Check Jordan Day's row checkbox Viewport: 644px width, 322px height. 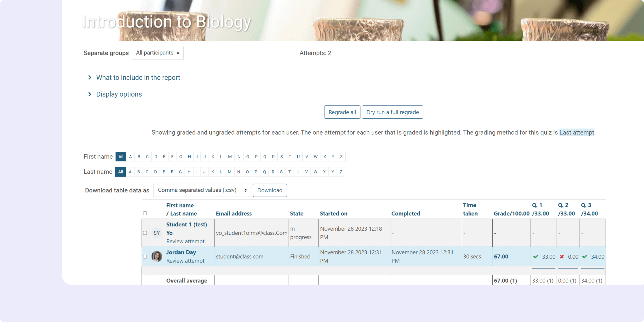click(145, 256)
